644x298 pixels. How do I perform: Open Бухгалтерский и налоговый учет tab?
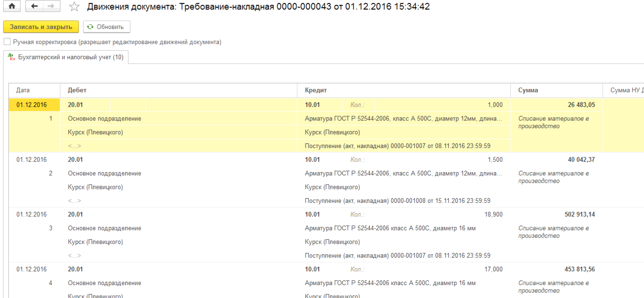point(70,57)
